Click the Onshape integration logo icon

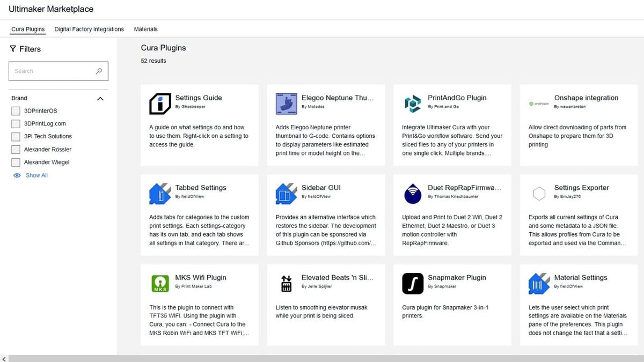539,104
